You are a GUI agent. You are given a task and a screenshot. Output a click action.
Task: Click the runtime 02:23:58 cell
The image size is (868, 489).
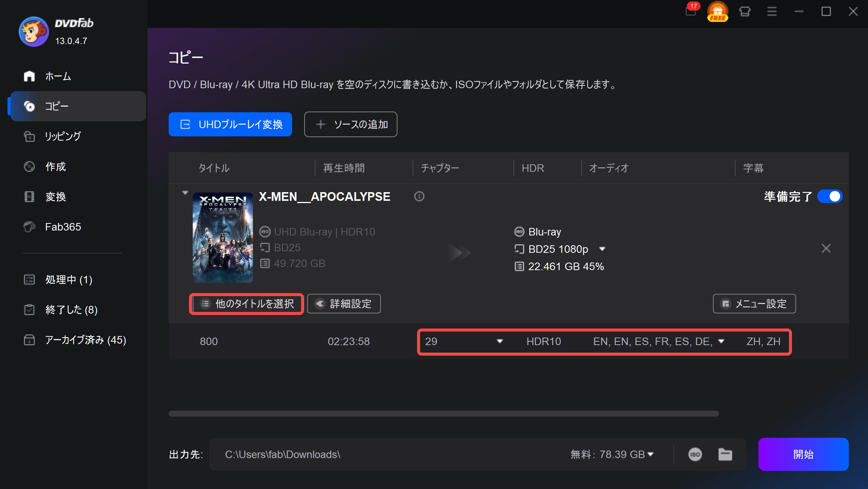coord(349,341)
